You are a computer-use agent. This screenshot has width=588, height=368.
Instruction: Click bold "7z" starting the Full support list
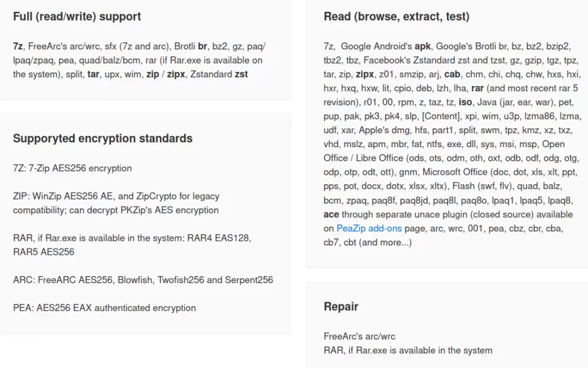coord(18,46)
